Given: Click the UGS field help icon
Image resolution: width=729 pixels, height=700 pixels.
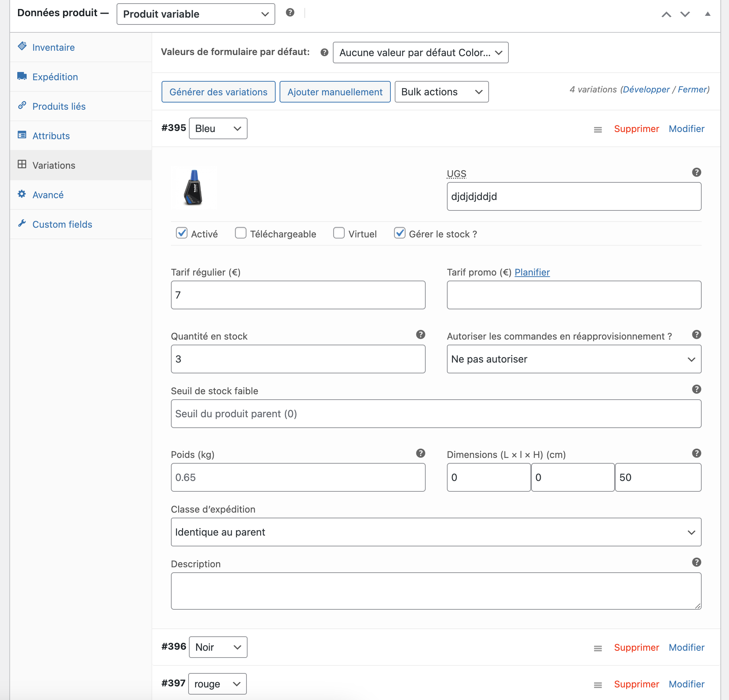Looking at the screenshot, I should click(x=696, y=172).
